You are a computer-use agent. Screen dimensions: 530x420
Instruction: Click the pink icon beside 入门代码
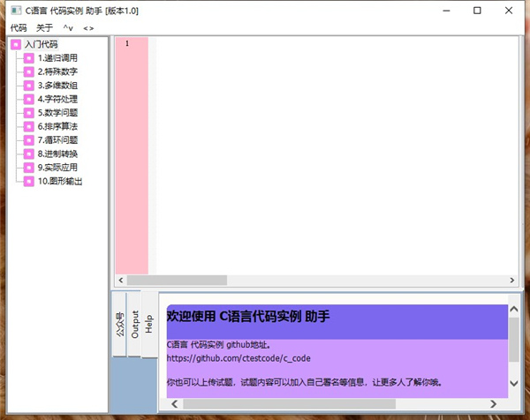16,44
